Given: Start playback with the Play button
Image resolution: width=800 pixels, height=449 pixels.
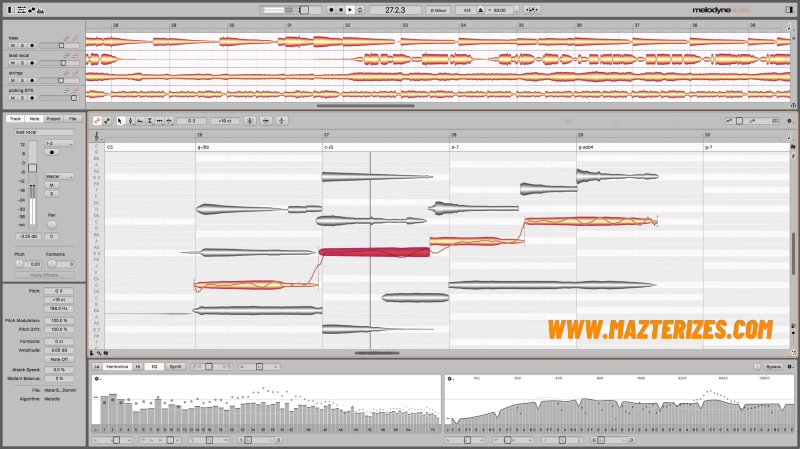Looking at the screenshot, I should point(350,10).
